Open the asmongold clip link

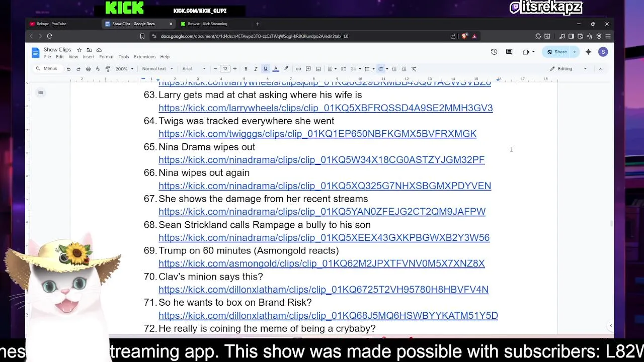coord(321,263)
